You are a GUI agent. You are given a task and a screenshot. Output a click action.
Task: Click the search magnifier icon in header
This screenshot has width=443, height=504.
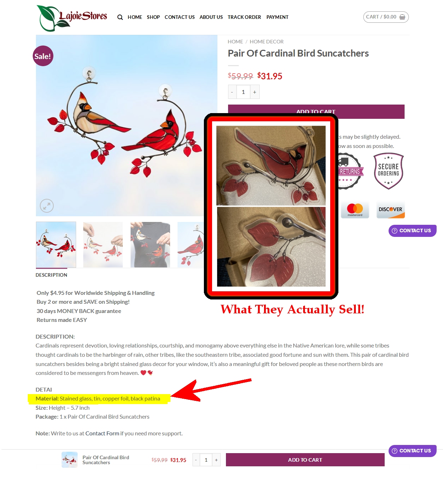(x=120, y=17)
